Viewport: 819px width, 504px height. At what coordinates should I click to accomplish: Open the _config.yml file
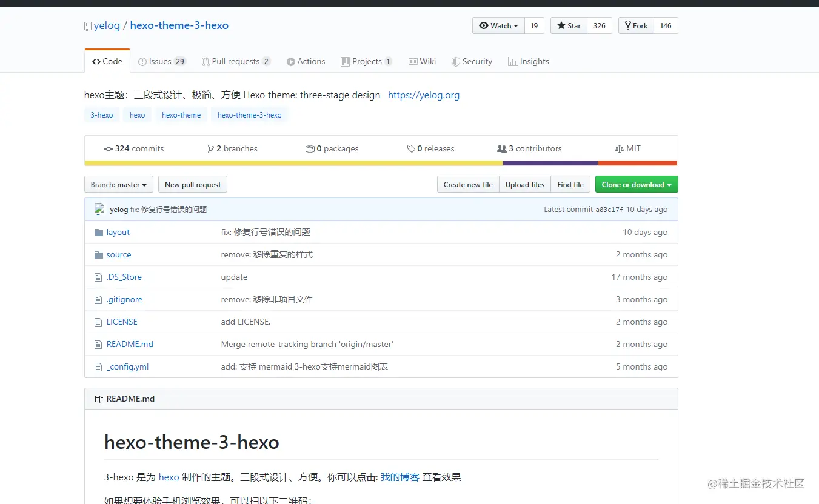127,367
